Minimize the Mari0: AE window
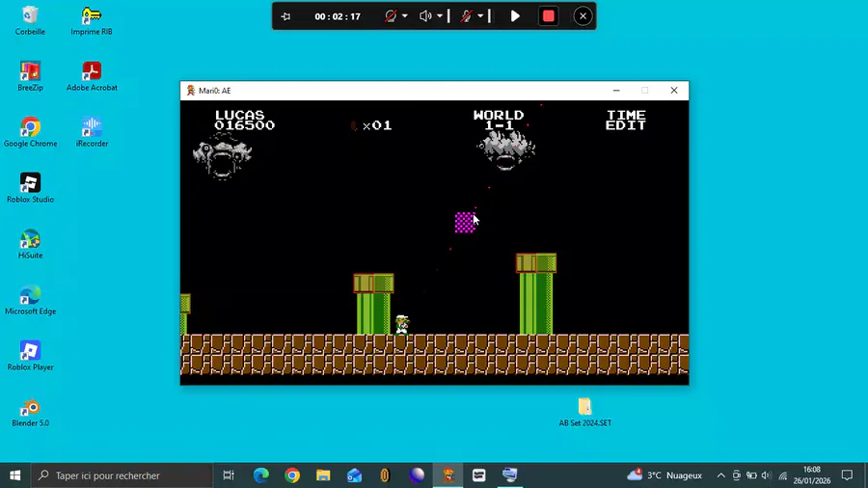 616,91
